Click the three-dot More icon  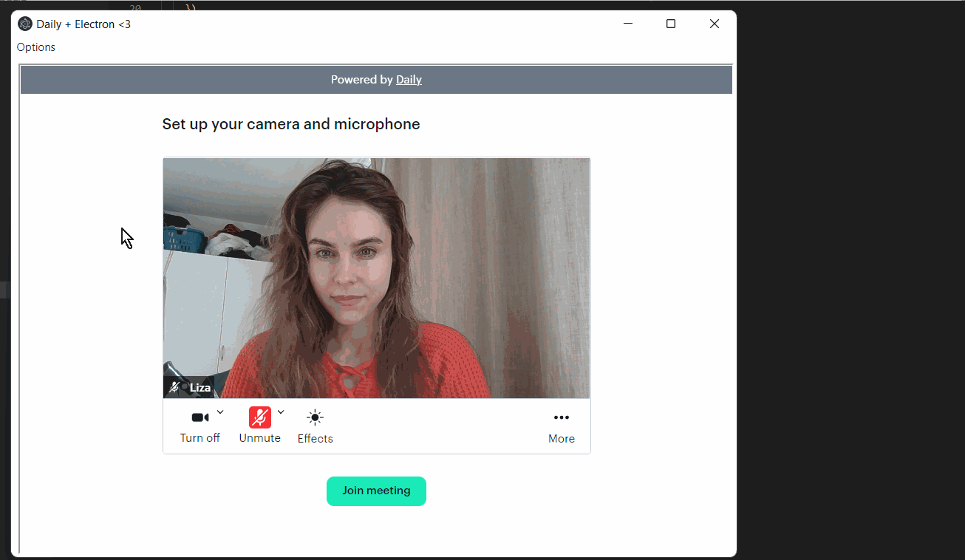(561, 417)
